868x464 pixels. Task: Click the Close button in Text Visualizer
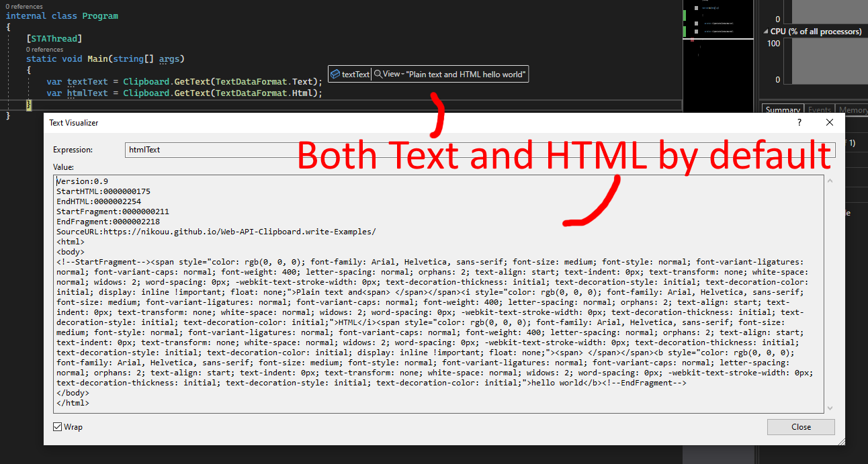click(800, 426)
